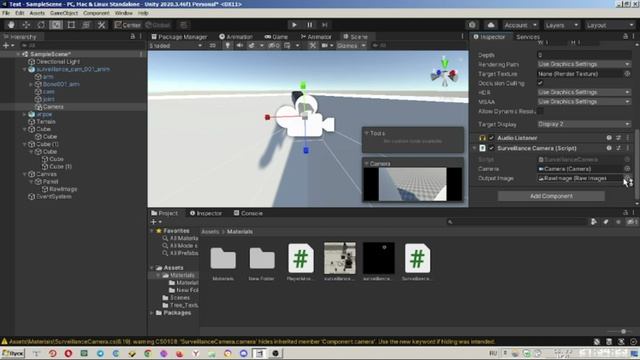Screen dimensions: 640x360
Task: Collapse the Canvas node in Hierarchy
Action: 24,174
